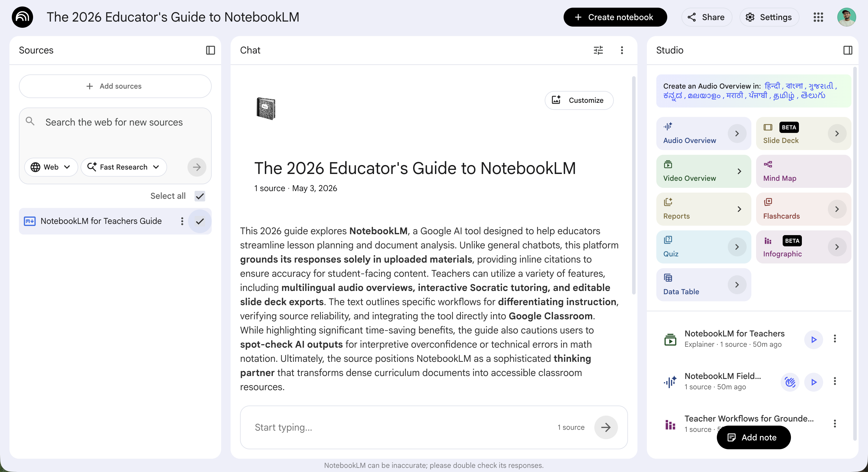The width and height of the screenshot is (868, 472).
Task: Open Settings
Action: (x=769, y=17)
